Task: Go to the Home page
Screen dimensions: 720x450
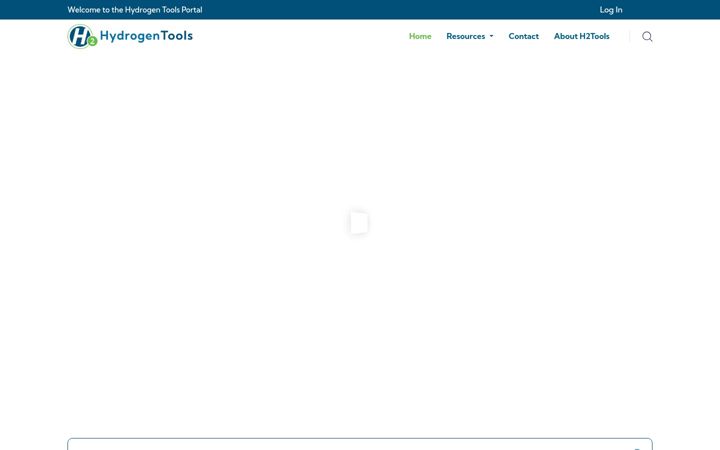Action: pos(420,36)
